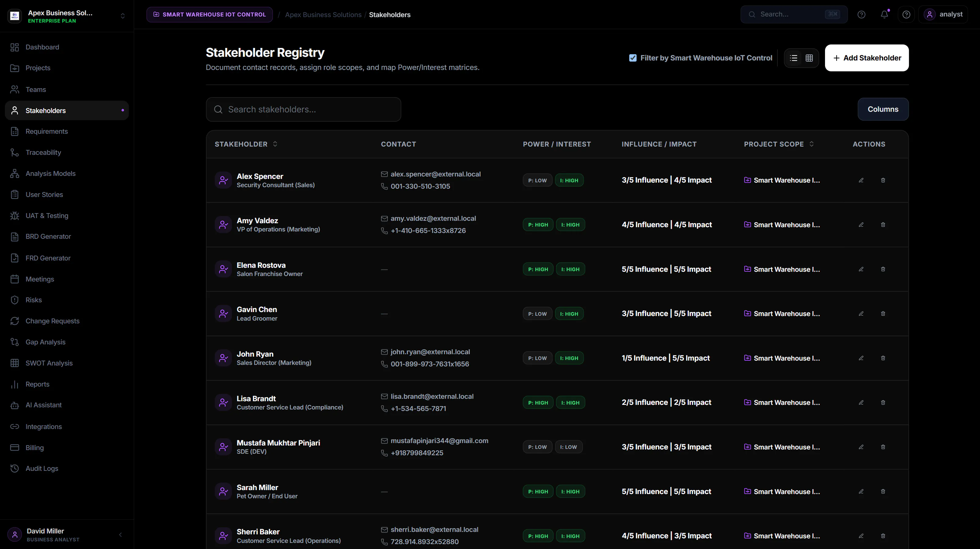
Task: Click the first help icon left of the bell
Action: [x=861, y=14]
